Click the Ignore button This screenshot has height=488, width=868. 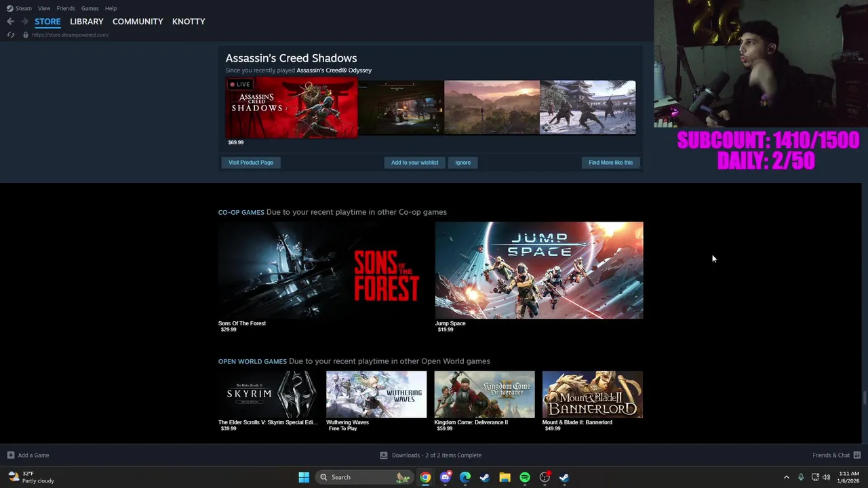463,163
